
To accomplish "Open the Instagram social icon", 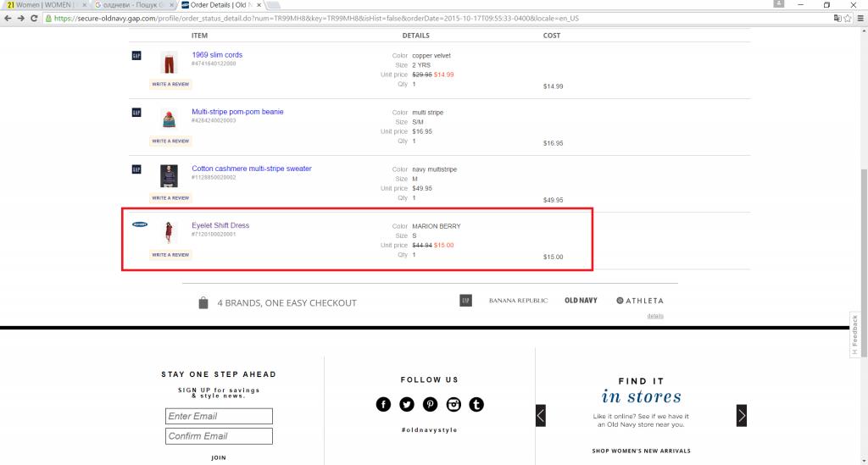I will click(453, 404).
